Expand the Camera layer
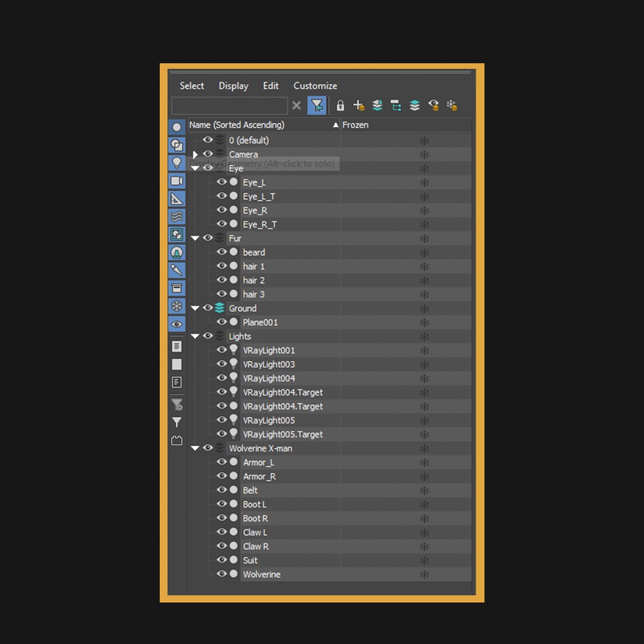 coord(195,154)
